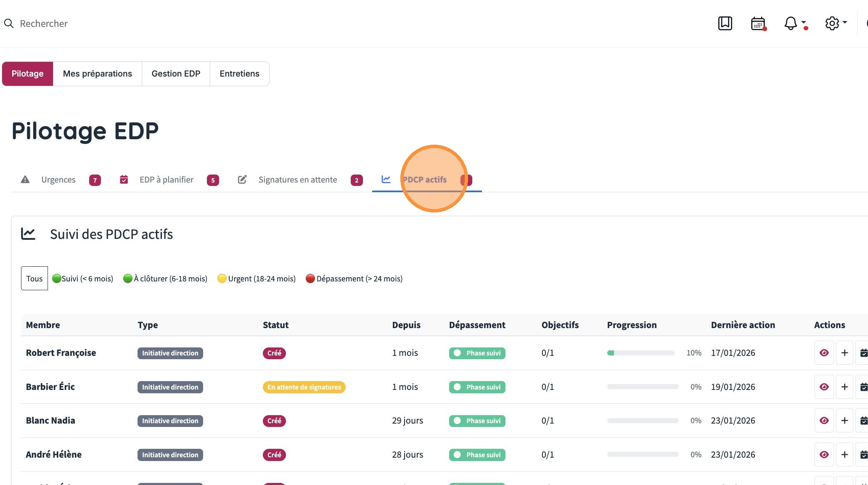Image resolution: width=868 pixels, height=485 pixels.
Task: View Robert Françoise's PDCP via eye icon
Action: [824, 353]
